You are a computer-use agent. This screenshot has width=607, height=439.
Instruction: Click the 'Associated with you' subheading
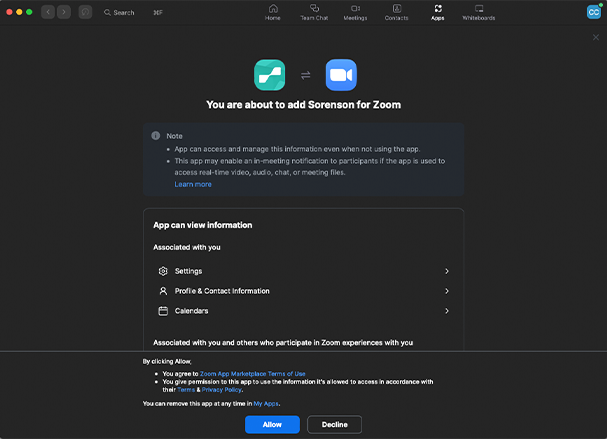pos(187,247)
